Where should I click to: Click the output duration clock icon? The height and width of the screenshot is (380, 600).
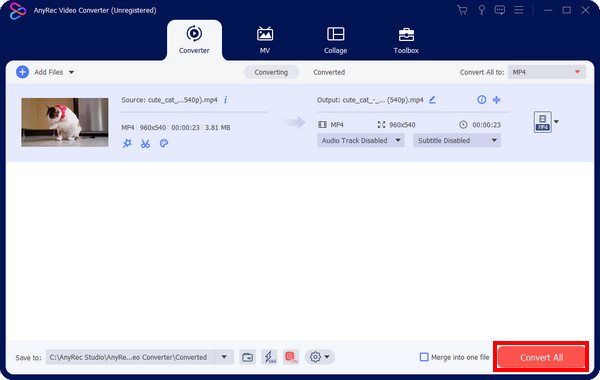(x=463, y=125)
